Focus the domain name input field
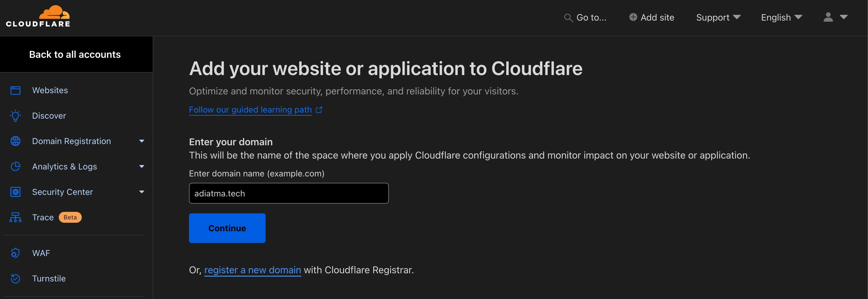Viewport: 868px width, 299px height. point(289,193)
